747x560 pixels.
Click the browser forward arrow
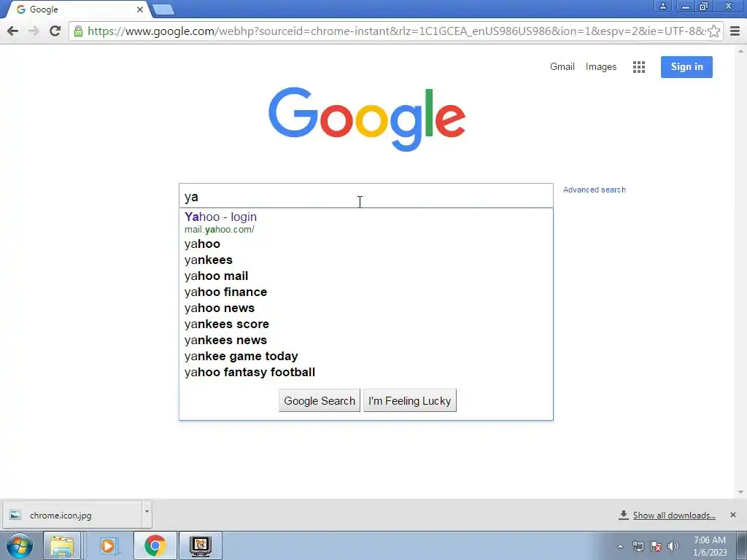(x=34, y=31)
